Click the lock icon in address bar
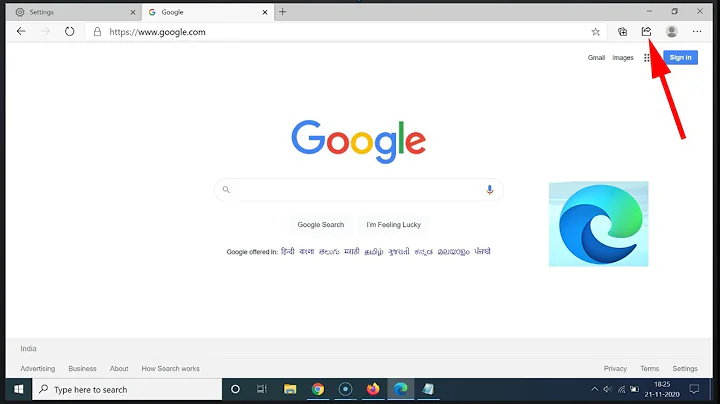This screenshot has height=404, width=720. click(x=97, y=32)
